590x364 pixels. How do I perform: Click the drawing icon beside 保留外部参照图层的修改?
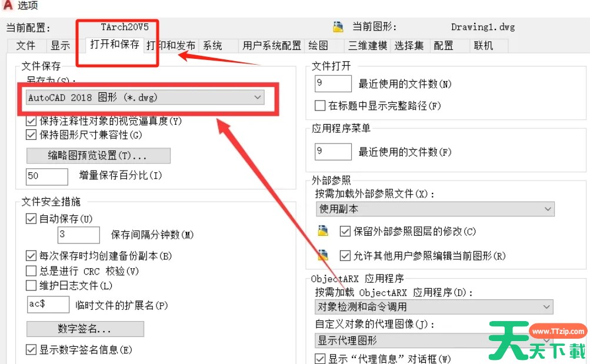pos(323,231)
